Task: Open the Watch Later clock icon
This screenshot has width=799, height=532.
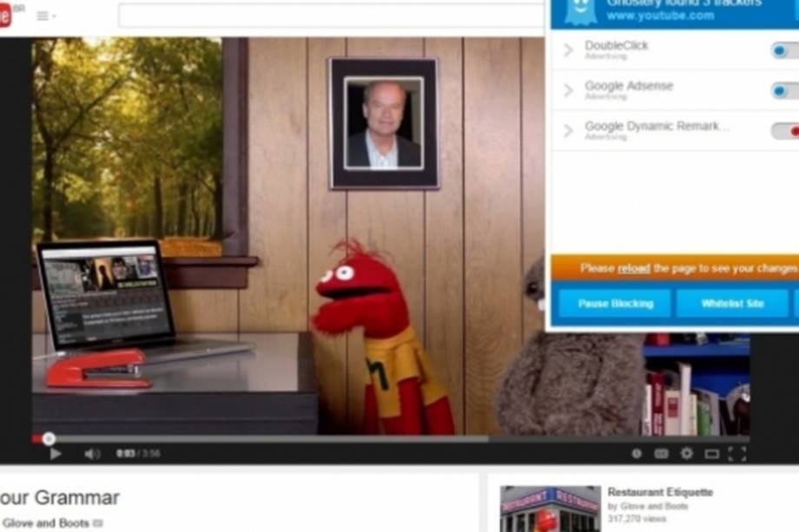Action: 637,453
